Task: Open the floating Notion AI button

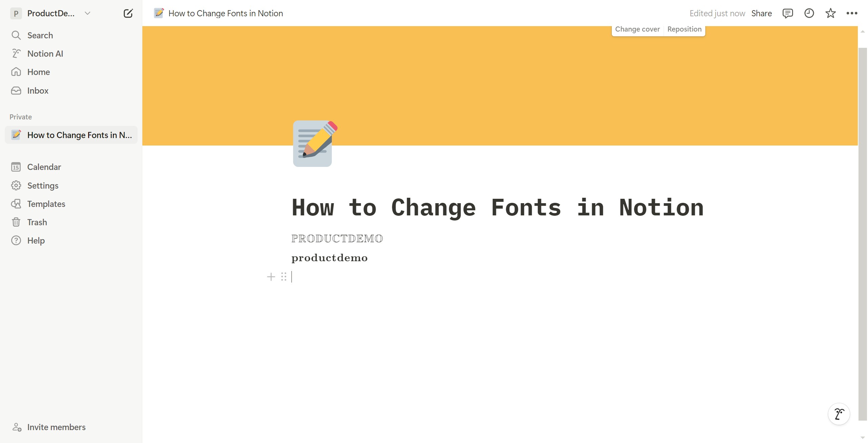Action: coord(839,414)
